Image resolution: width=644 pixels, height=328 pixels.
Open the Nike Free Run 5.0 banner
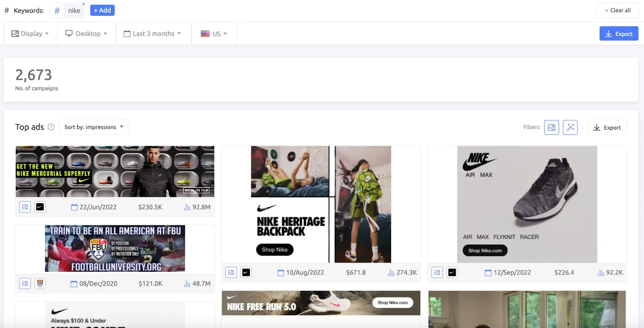(321, 303)
